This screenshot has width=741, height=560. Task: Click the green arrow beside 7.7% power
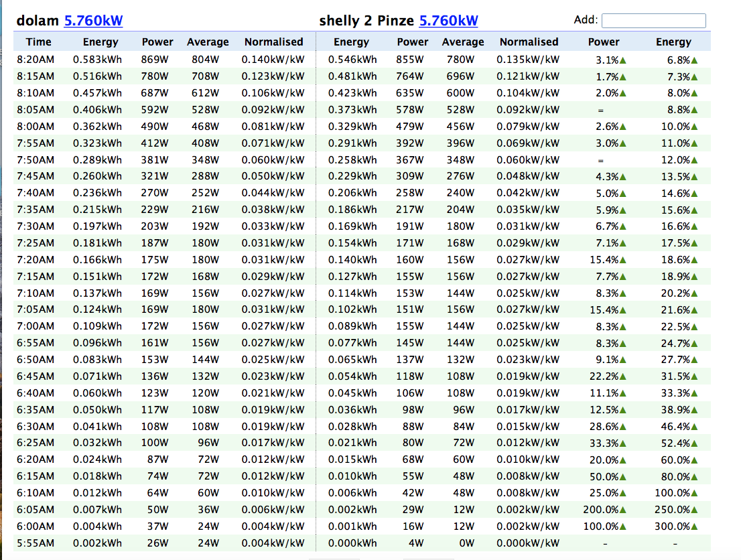(623, 277)
